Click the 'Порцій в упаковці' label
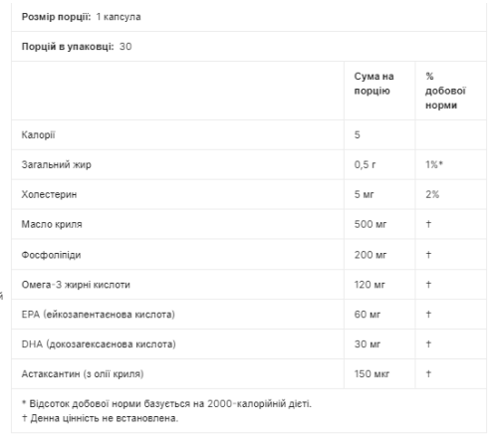The width and height of the screenshot is (498, 448). (x=68, y=47)
